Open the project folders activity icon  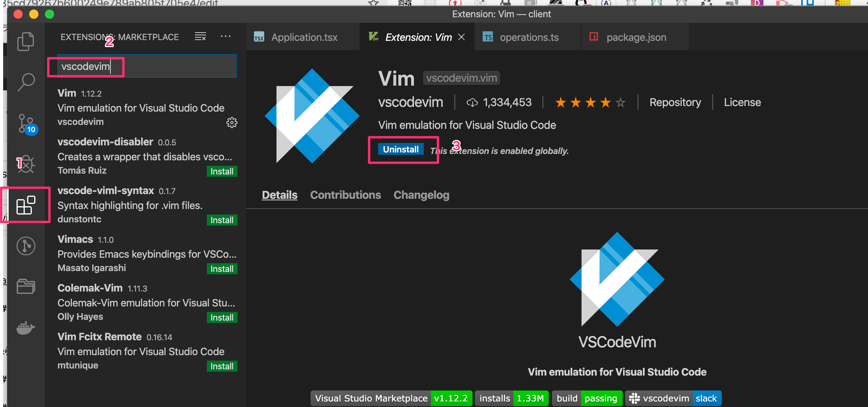pyautogui.click(x=26, y=286)
